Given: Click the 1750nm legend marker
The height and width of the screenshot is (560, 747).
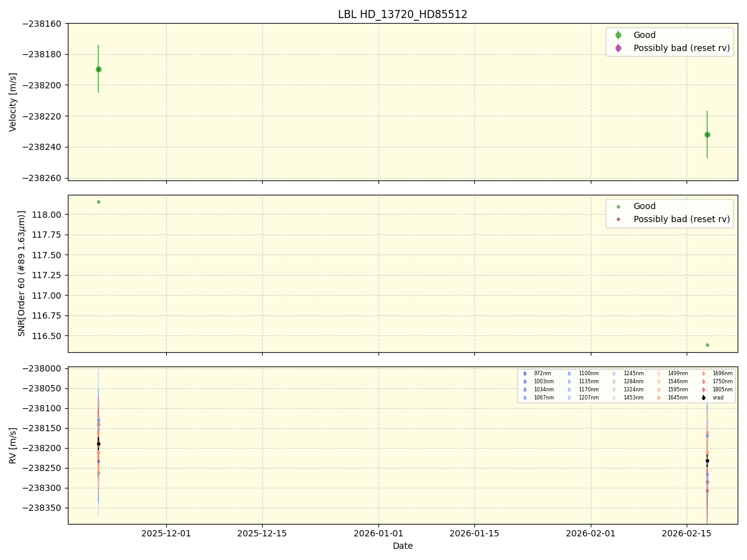Looking at the screenshot, I should 703,381.
